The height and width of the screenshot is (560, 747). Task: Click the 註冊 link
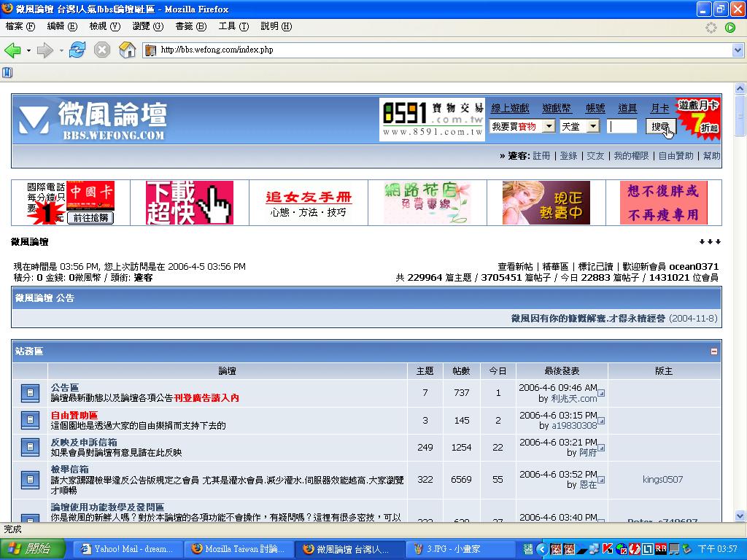pos(541,156)
